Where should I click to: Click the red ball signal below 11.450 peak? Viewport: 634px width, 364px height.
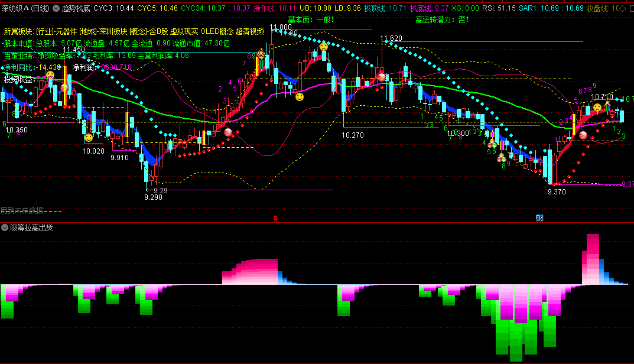tap(64, 88)
